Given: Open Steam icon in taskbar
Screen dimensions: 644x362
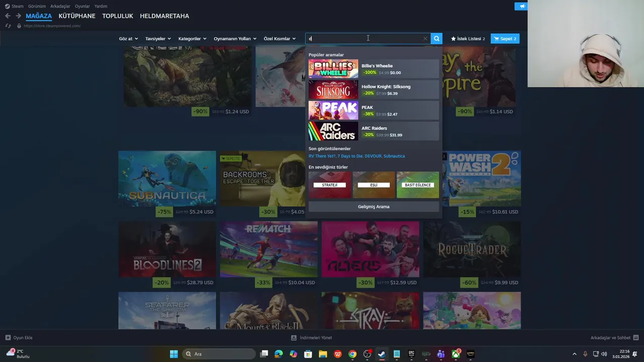Looking at the screenshot, I should point(382,354).
